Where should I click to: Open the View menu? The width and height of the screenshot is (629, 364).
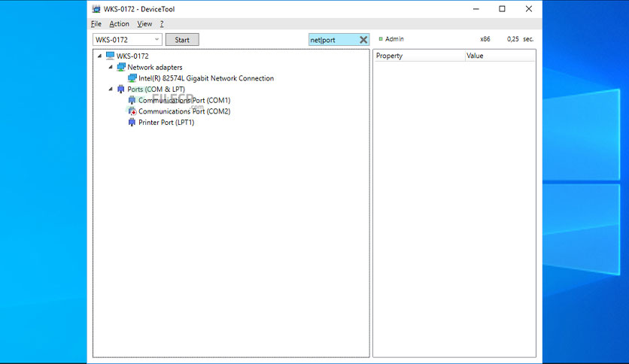(x=144, y=23)
